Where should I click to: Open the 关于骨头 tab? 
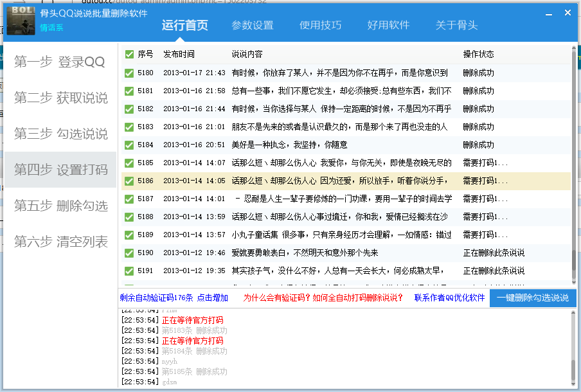pyautogui.click(x=456, y=25)
